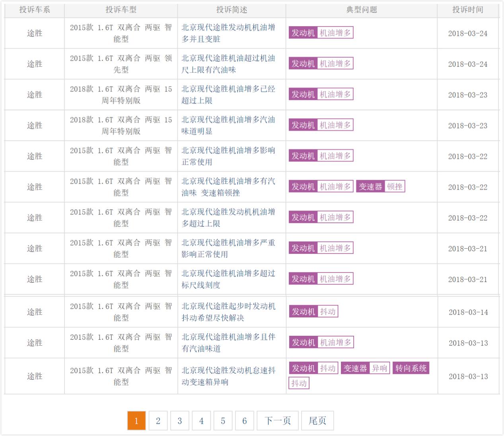Select 途胜 series cell in 起步时发动机抖动 row

(x=35, y=312)
